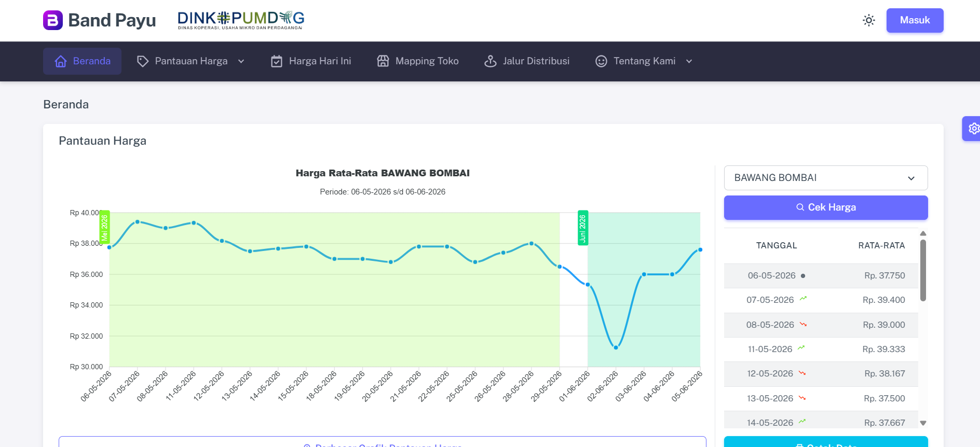Viewport: 980px width, 447px height.
Task: Click the home icon beside Beranda
Action: tap(61, 61)
